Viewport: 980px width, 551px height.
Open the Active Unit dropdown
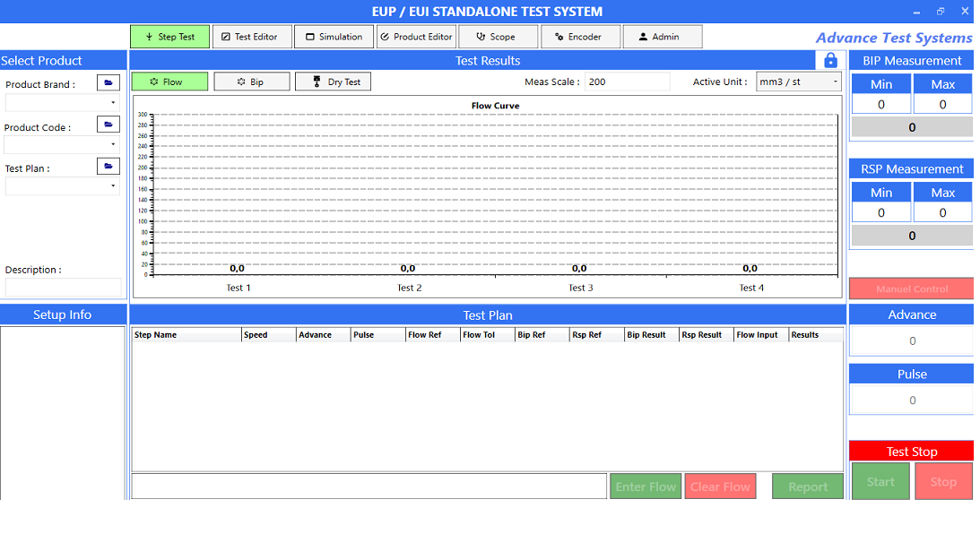coord(798,82)
